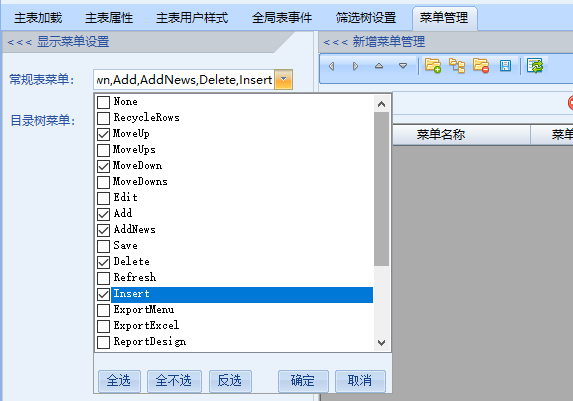573x401 pixels.
Task: Open the 筛选树设置 tab
Action: click(366, 18)
